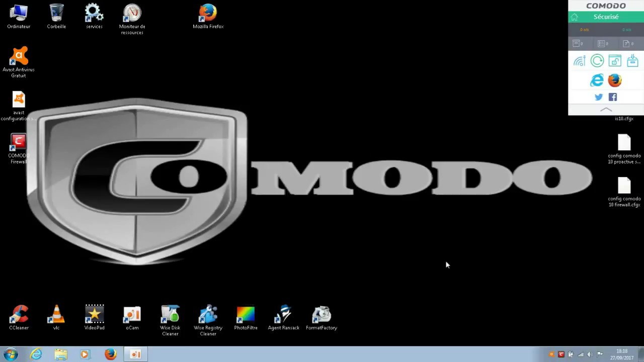Open the unknown files counter in COMODO widget
Screen dimensions: 644x362
pos(628,44)
